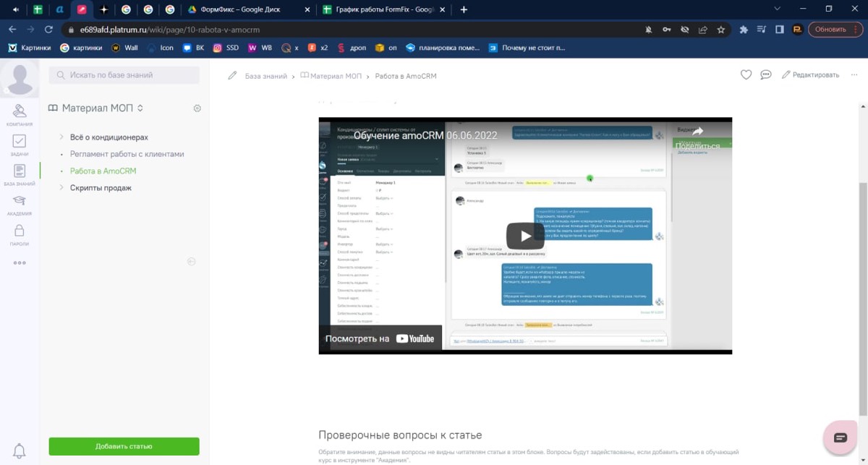Open notifications bell in sidebar

click(20, 451)
